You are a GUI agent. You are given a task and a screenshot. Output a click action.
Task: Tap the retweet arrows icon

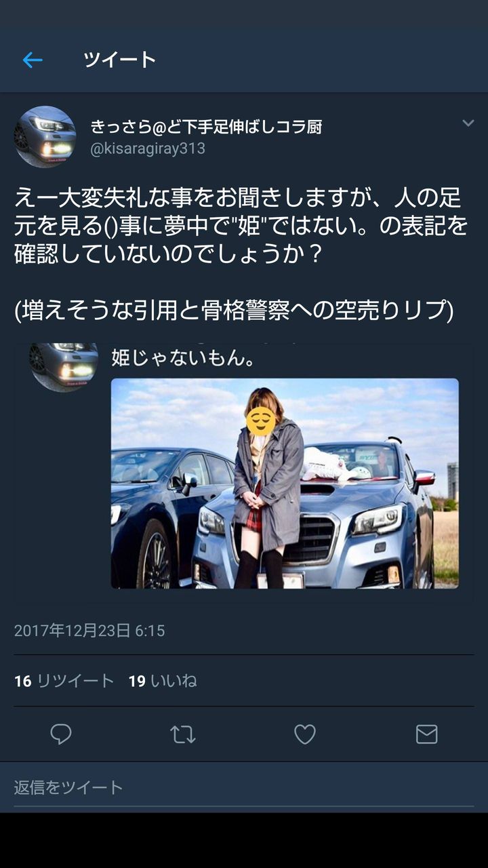(182, 734)
